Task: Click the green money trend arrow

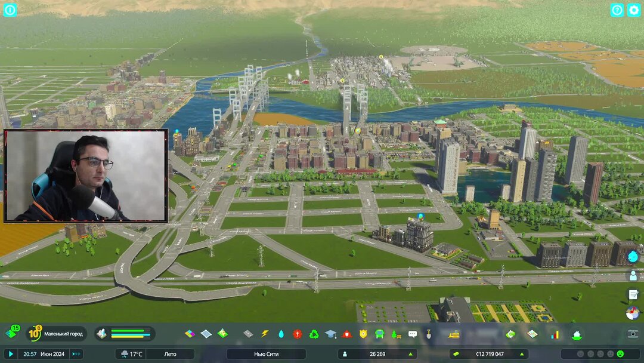Action: point(522,354)
